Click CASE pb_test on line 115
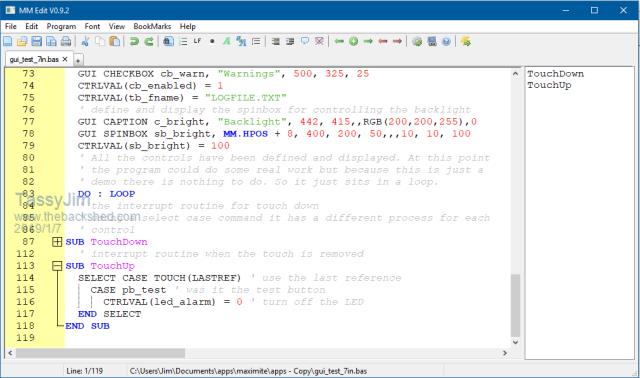 coord(128,290)
